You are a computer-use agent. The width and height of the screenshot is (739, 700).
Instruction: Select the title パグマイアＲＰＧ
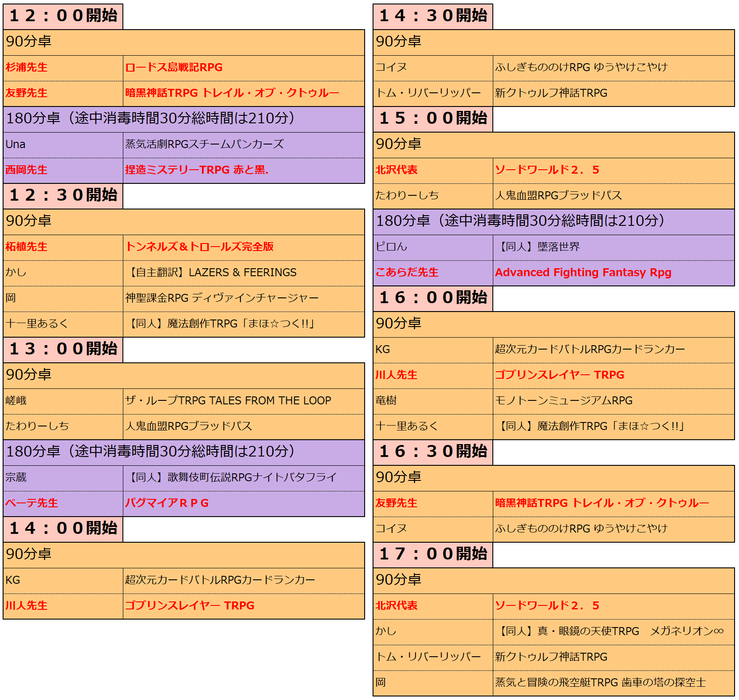167,503
